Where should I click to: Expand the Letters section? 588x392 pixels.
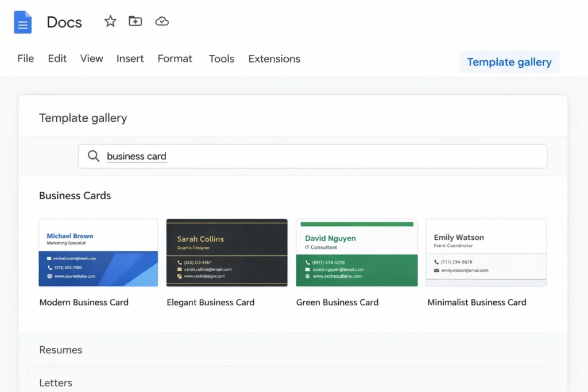pos(56,383)
